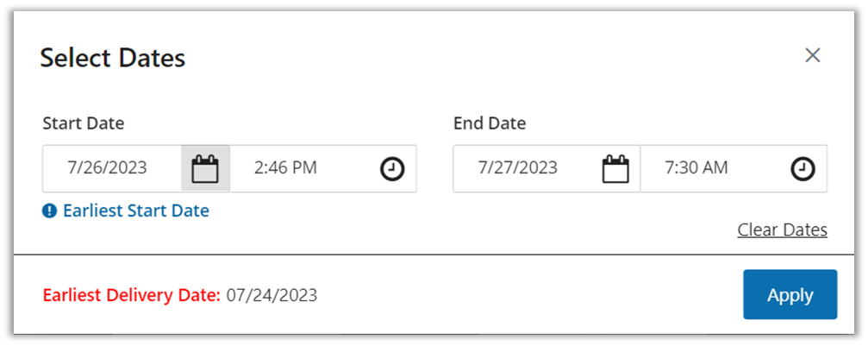Open the start time clock picker
This screenshot has height=346, width=868.
pos(392,168)
